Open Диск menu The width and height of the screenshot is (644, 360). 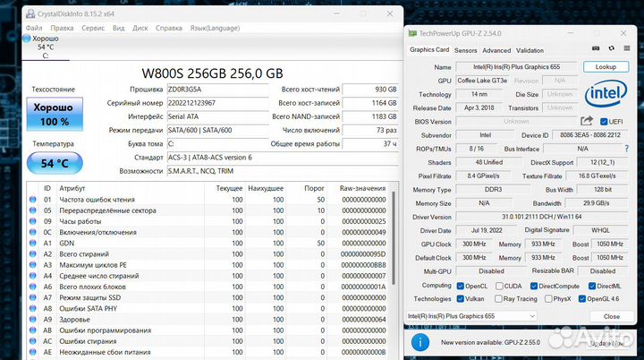tap(140, 28)
